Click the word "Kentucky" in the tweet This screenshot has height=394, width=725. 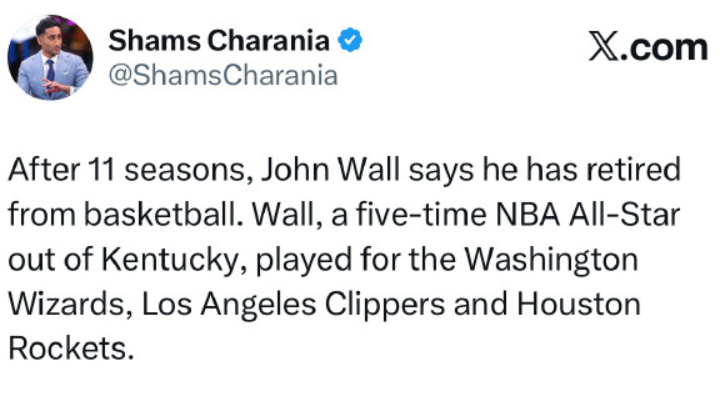coord(169,260)
